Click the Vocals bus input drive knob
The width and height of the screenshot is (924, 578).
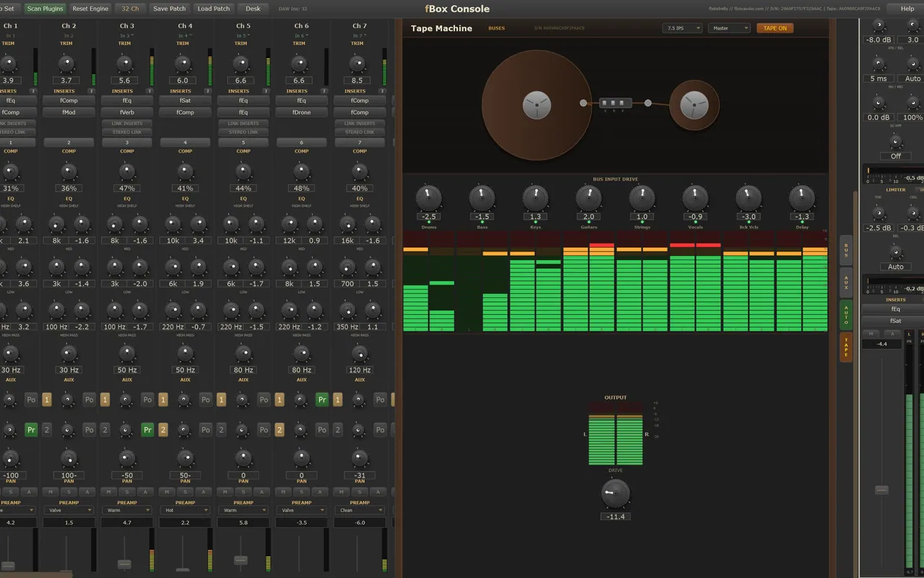(695, 197)
